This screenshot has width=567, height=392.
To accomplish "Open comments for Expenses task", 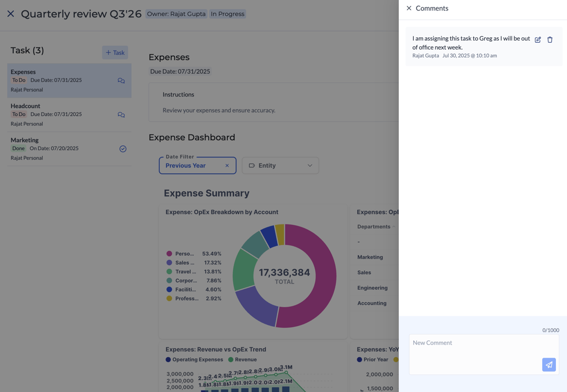I will (121, 81).
